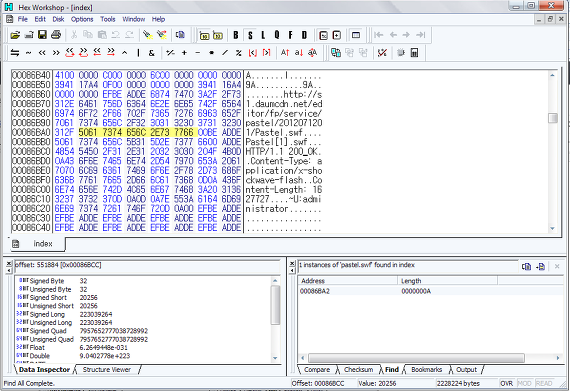The width and height of the screenshot is (570, 391).
Task: Click the Replace flashlight icon
Action: pyautogui.click(x=161, y=35)
